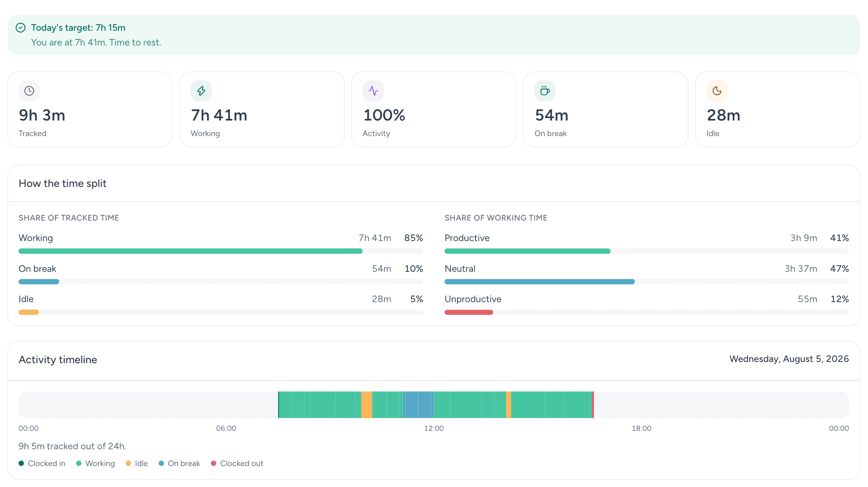Click the '28m' value in Idle card
The width and height of the screenshot is (868, 487).
coord(724,115)
